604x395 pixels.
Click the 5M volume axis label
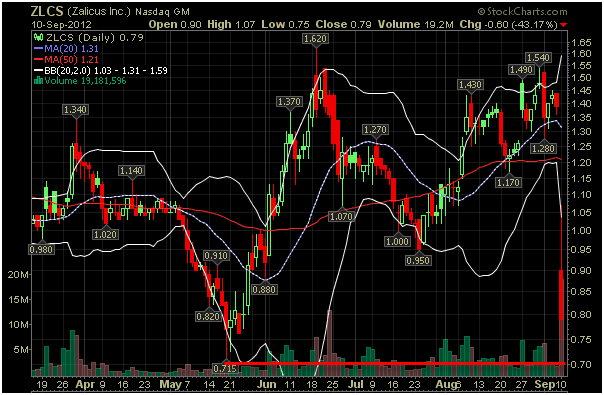click(21, 350)
